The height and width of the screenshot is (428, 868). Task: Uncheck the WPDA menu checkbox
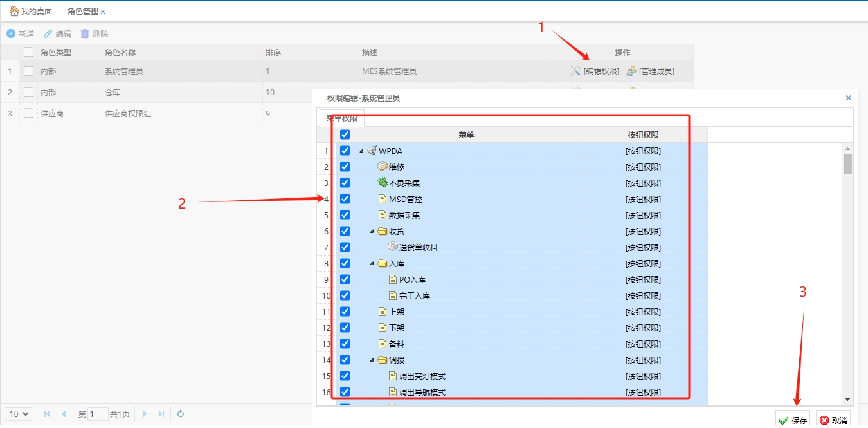[x=345, y=151]
